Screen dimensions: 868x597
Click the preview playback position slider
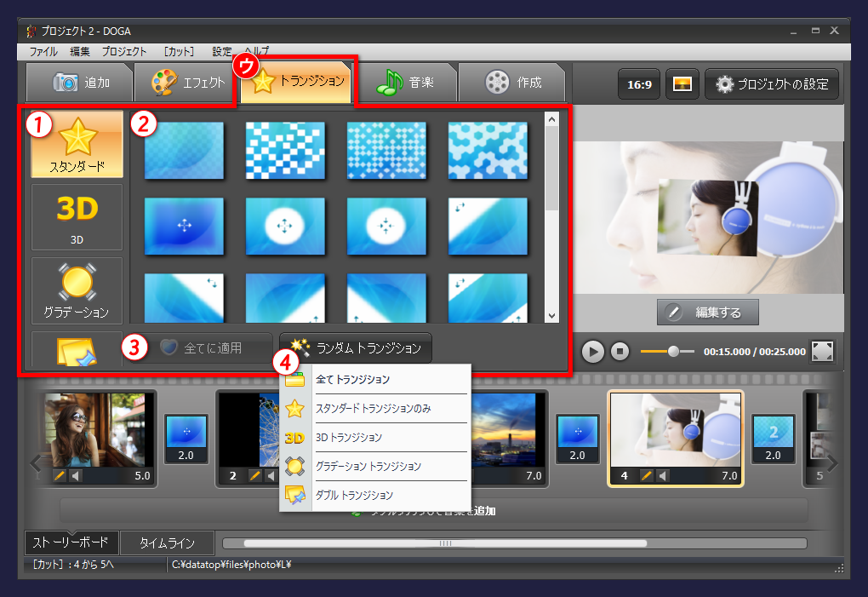(x=673, y=351)
